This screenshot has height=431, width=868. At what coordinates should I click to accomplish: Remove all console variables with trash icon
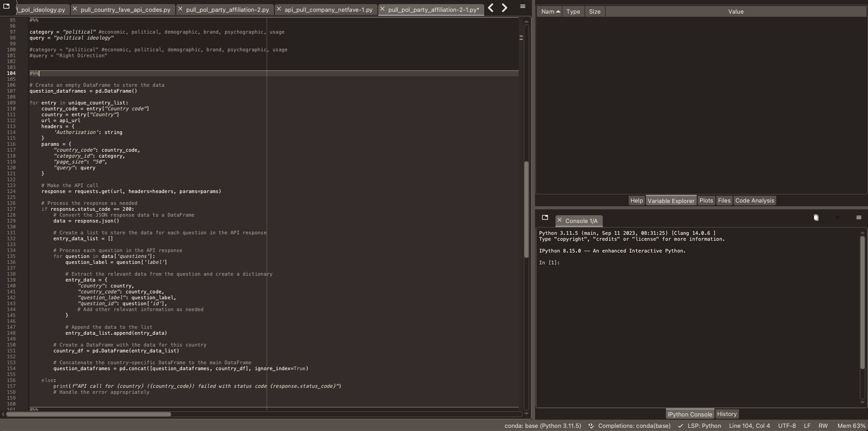[x=816, y=218]
